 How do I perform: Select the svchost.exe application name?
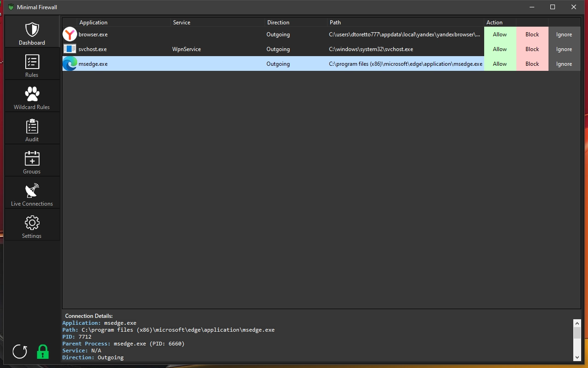93,49
